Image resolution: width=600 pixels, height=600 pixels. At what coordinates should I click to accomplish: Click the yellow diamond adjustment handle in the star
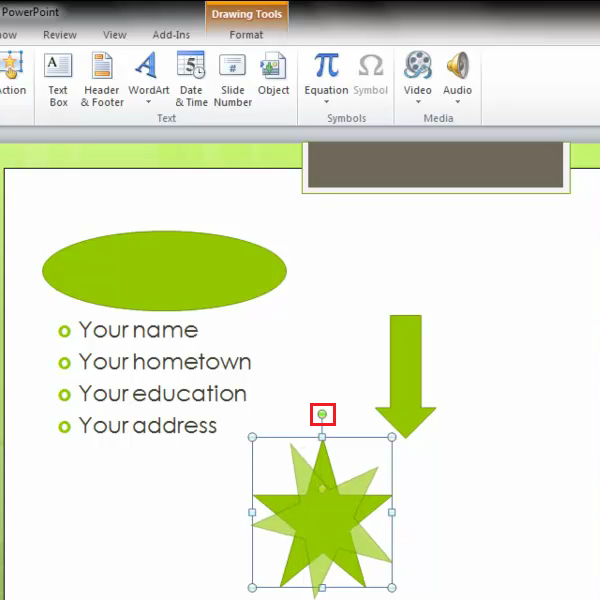coord(322,489)
